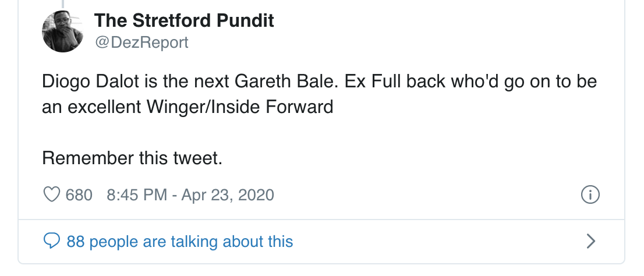Expand conversation with the right chevron arrow

(590, 240)
